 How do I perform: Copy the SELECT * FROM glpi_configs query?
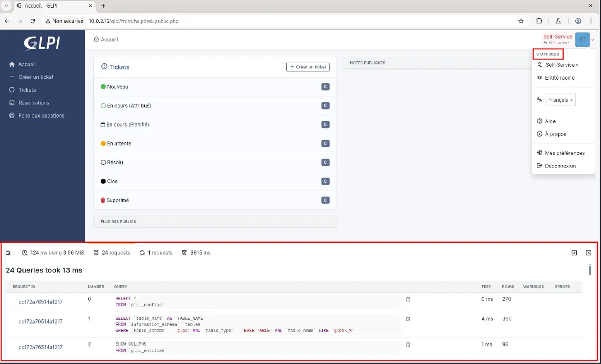[x=408, y=299]
